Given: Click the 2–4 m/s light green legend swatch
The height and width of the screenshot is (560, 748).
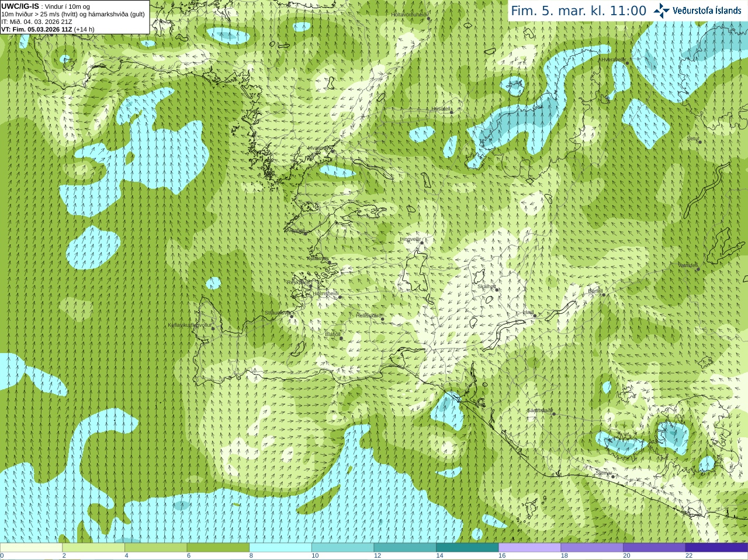Looking at the screenshot, I should pyautogui.click(x=93, y=548).
